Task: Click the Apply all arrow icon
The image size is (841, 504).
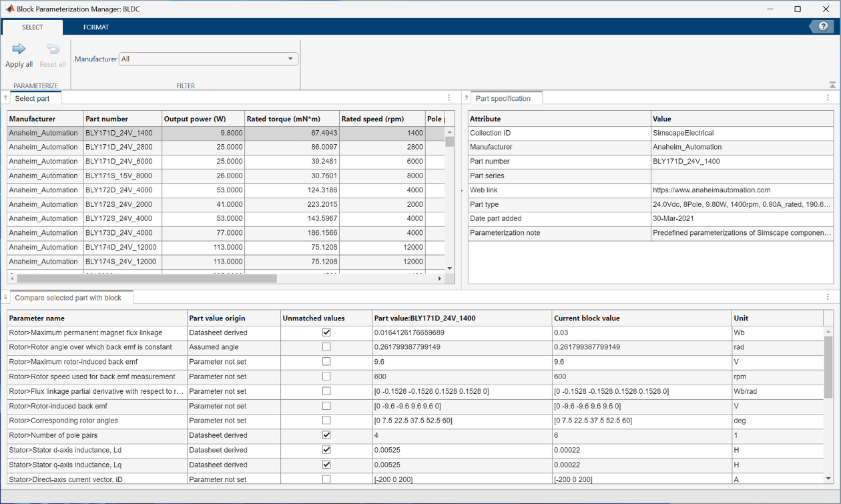Action: (x=19, y=49)
